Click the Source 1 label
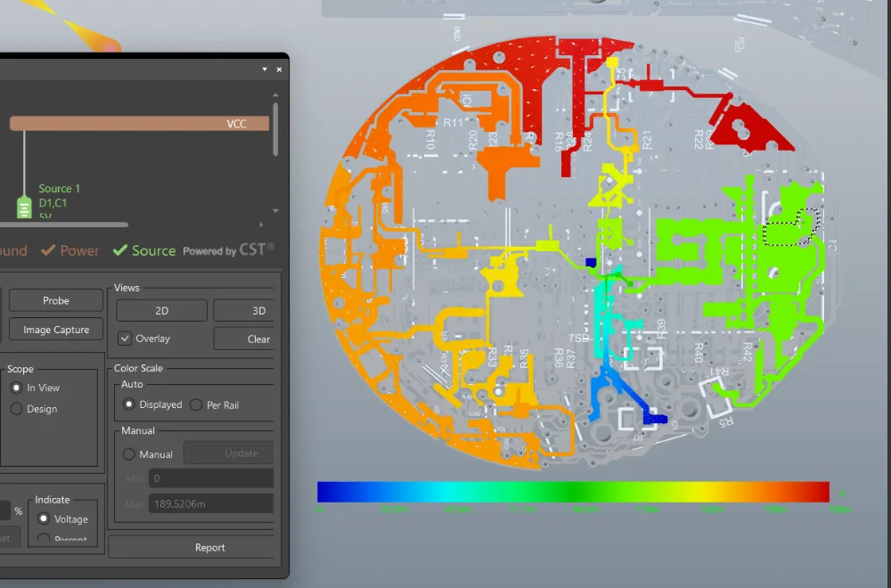 59,189
